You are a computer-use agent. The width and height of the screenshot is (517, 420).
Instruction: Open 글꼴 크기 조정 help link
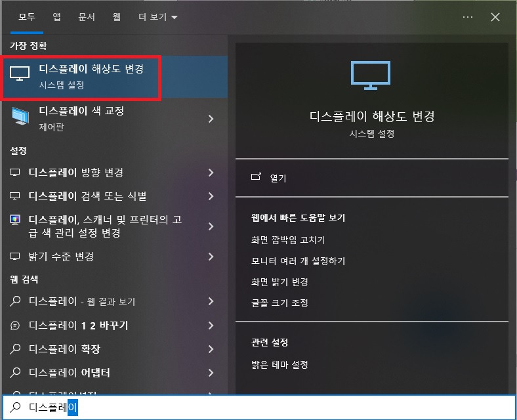pyautogui.click(x=279, y=303)
